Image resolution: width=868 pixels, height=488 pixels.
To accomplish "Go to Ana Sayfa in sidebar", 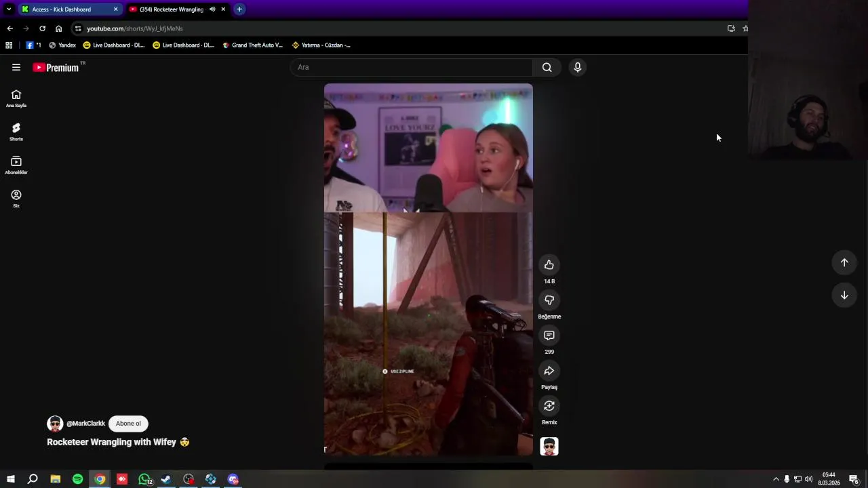I will click(x=16, y=98).
